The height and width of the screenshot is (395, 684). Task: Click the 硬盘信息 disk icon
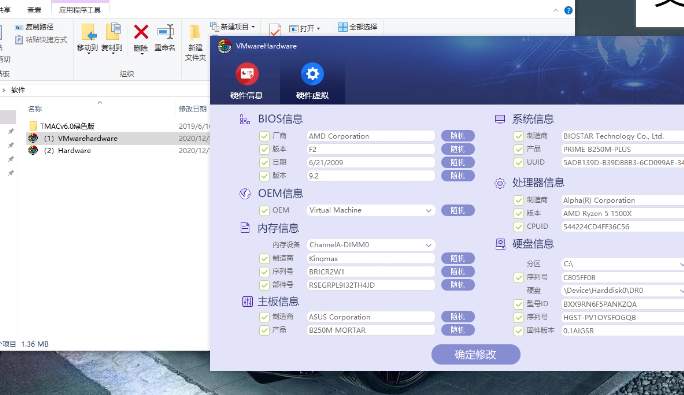tap(500, 244)
